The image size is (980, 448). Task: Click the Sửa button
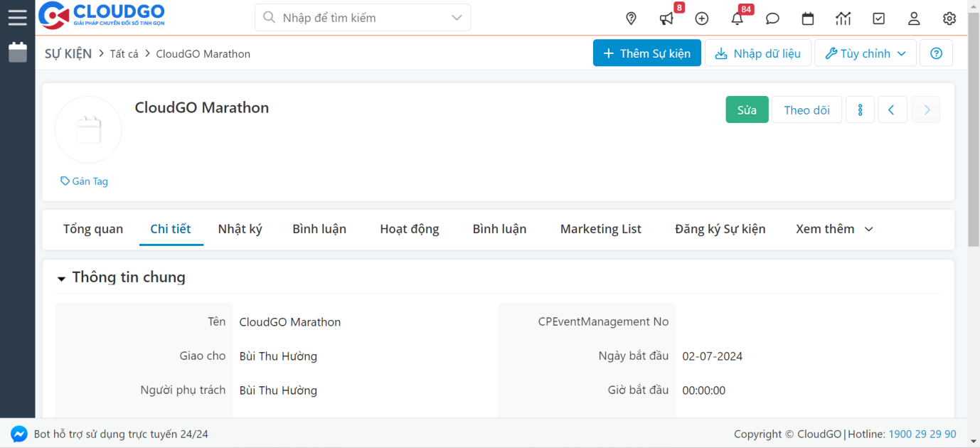pyautogui.click(x=747, y=110)
